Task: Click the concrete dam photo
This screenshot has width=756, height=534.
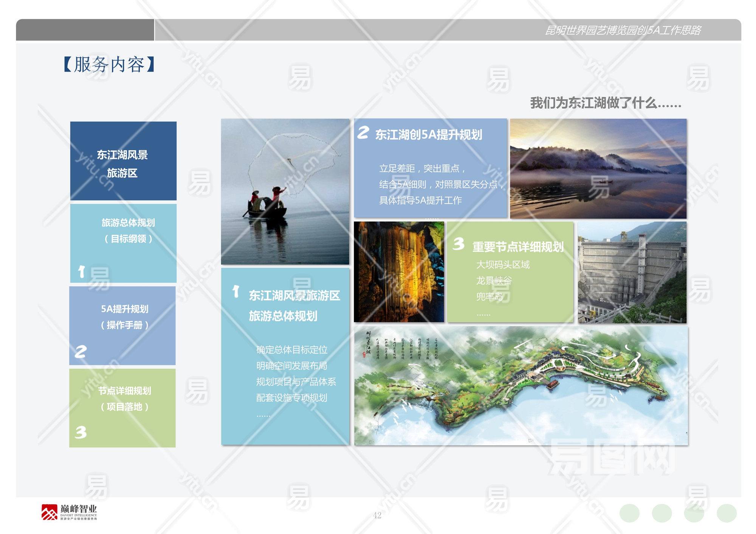Action: pyautogui.click(x=632, y=272)
